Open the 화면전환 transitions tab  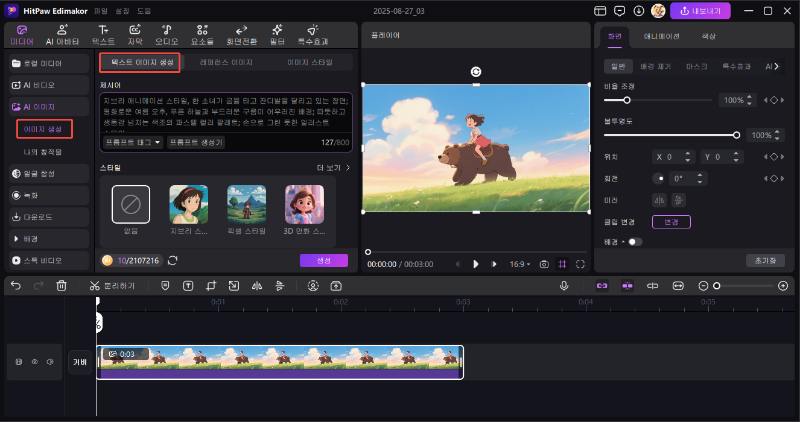coord(241,35)
